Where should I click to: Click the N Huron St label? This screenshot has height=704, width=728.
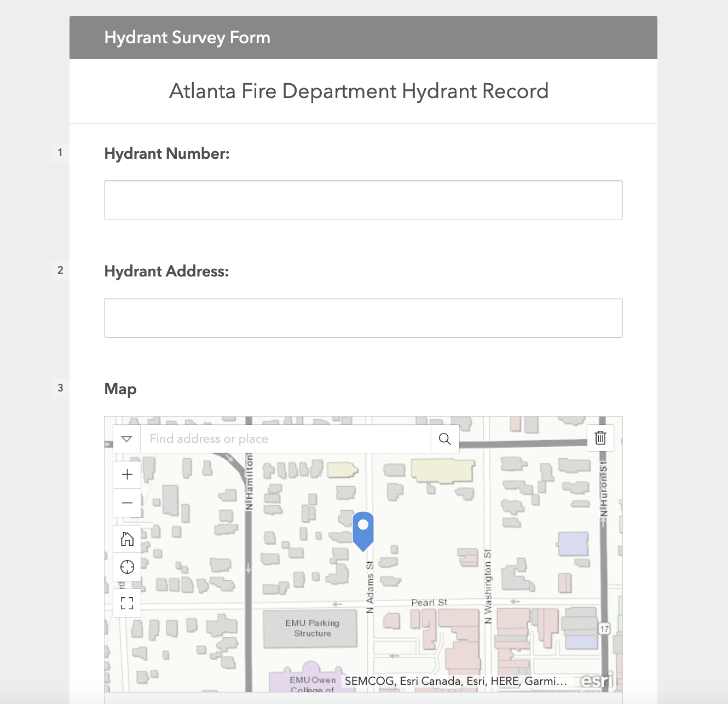tap(603, 489)
